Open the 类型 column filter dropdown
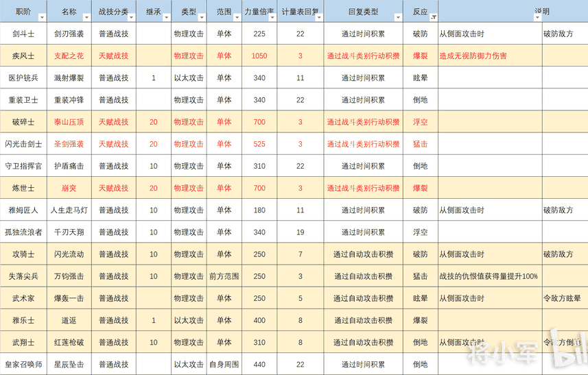This screenshot has width=588, height=375. 202,18
